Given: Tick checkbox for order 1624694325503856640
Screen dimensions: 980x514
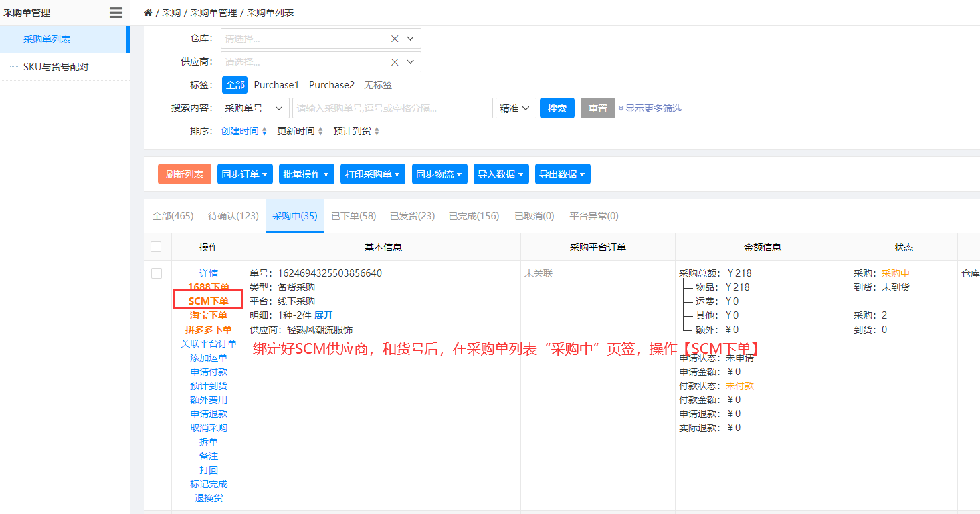Looking at the screenshot, I should [x=156, y=273].
